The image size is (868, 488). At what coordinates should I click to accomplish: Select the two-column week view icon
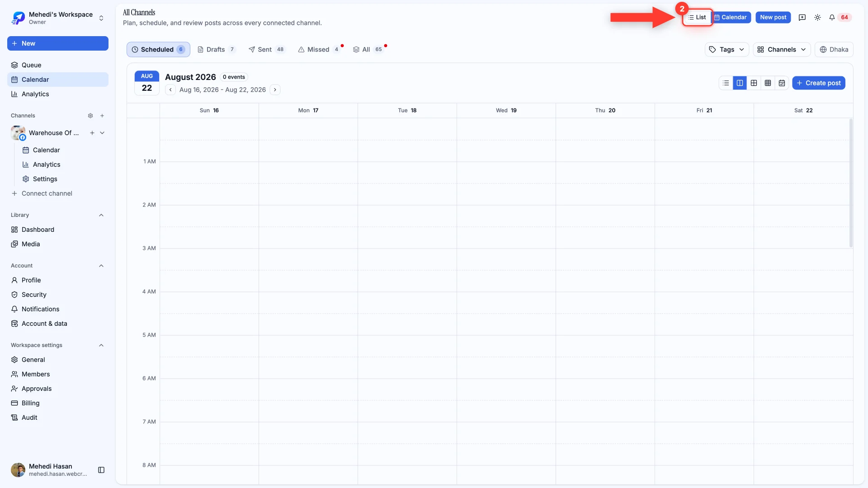(740, 83)
